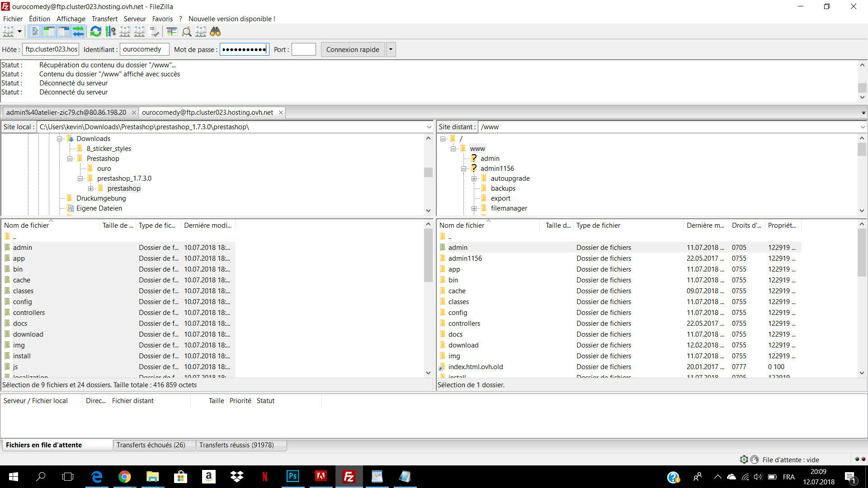Screen dimensions: 868x488
Task: Toggle transfer queue display icon
Action: coord(78,32)
